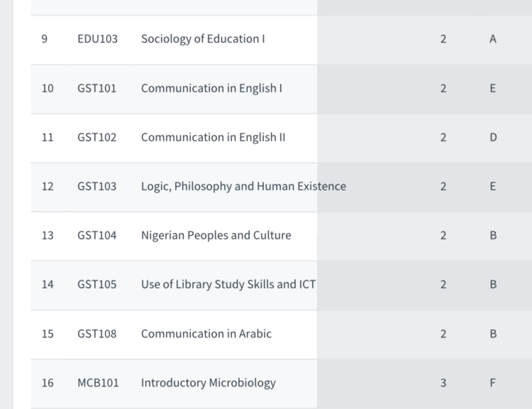Click grade A for Sociology of Education
Image resolution: width=532 pixels, height=409 pixels.
point(493,39)
